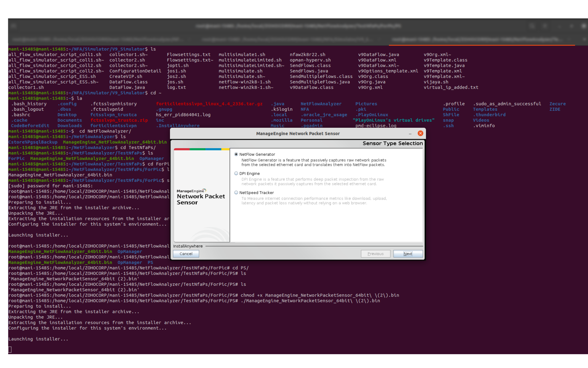Choose the NetSpeed Tracker option
Viewport: 588px width, 368px height.
(x=236, y=193)
